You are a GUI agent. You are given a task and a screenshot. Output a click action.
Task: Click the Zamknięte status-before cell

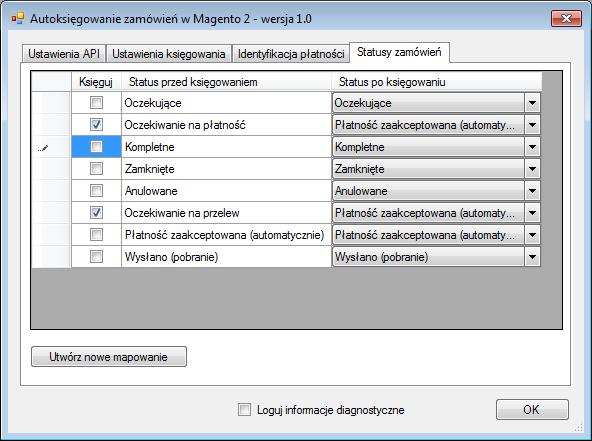click(x=226, y=168)
